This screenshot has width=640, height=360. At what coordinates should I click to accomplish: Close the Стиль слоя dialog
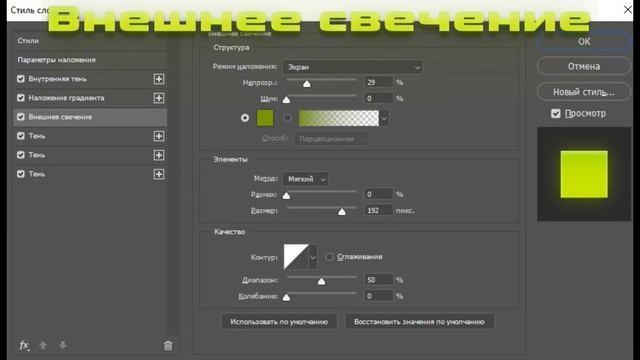point(628,9)
